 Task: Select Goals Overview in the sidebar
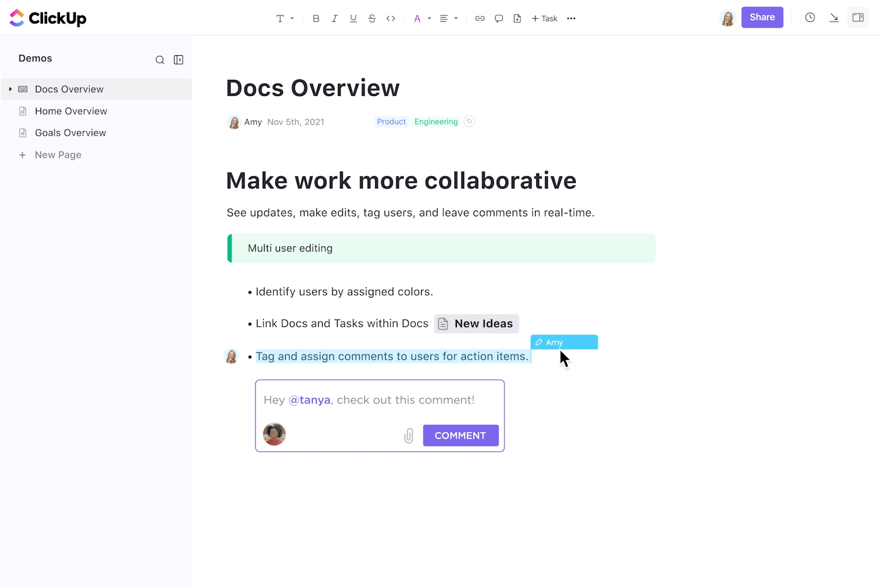[x=70, y=133]
